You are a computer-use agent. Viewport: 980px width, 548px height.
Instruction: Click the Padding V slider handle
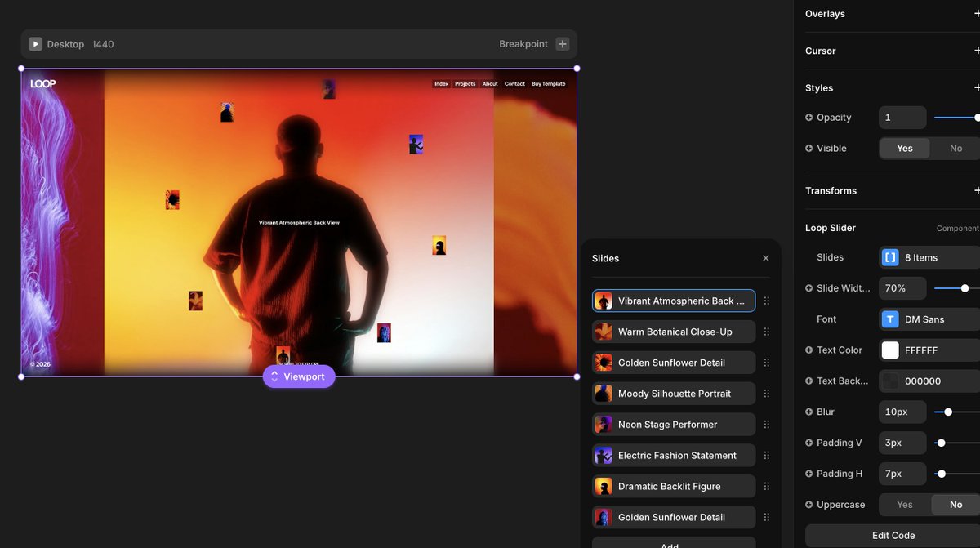point(941,443)
